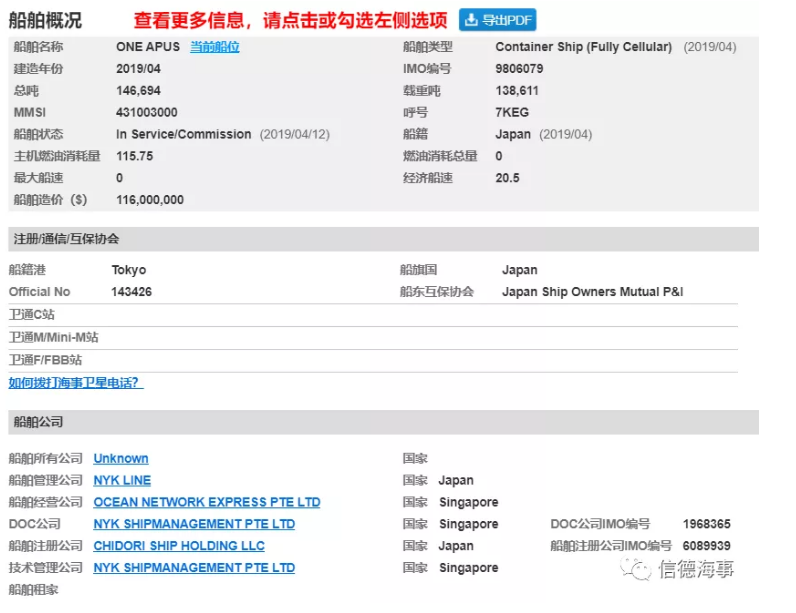
Task: Open the 当前船位 current position link
Action: [215, 47]
